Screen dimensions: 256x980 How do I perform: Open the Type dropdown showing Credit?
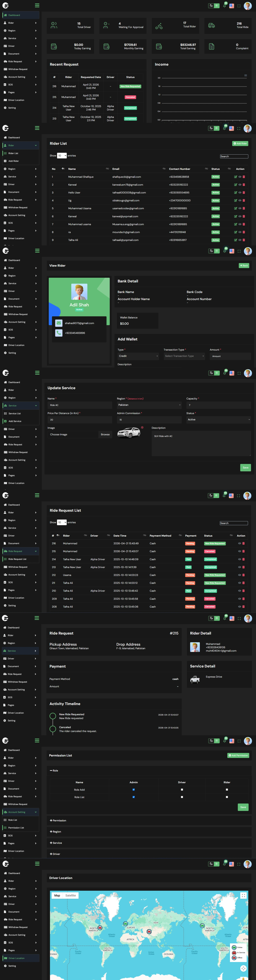(x=138, y=356)
